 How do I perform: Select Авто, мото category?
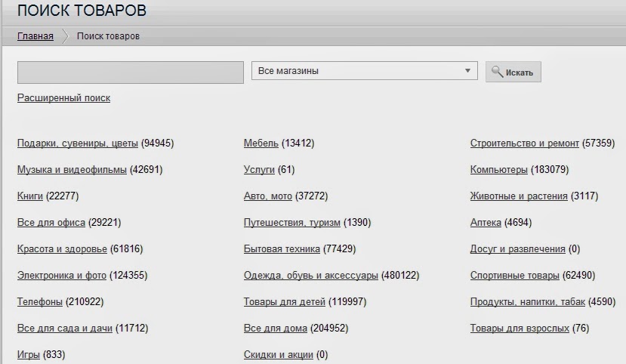pos(267,196)
